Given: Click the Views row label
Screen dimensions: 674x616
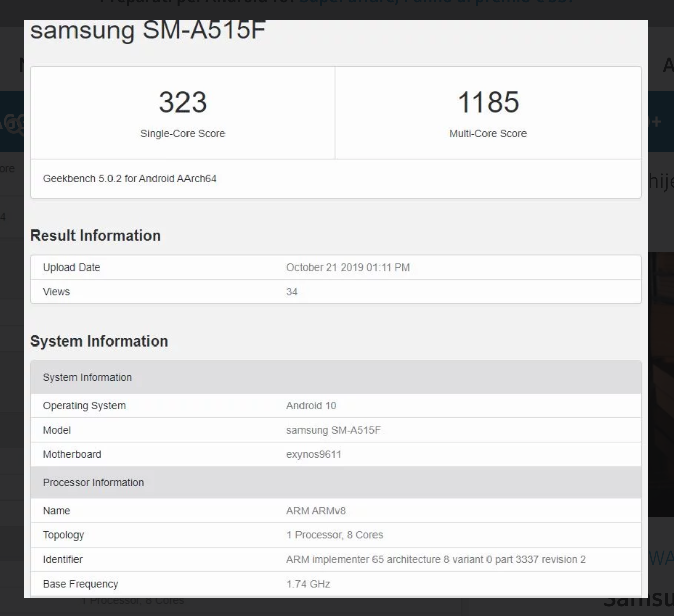Looking at the screenshot, I should [x=56, y=292].
